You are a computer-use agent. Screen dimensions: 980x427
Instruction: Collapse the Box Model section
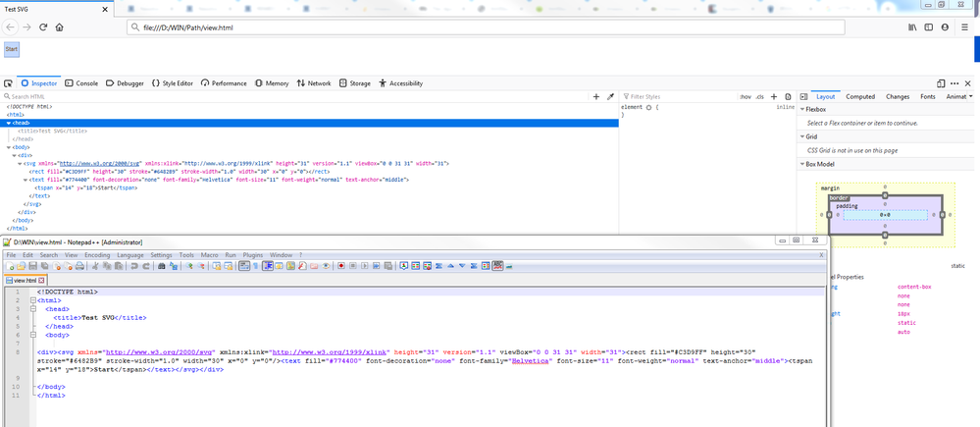pos(802,164)
